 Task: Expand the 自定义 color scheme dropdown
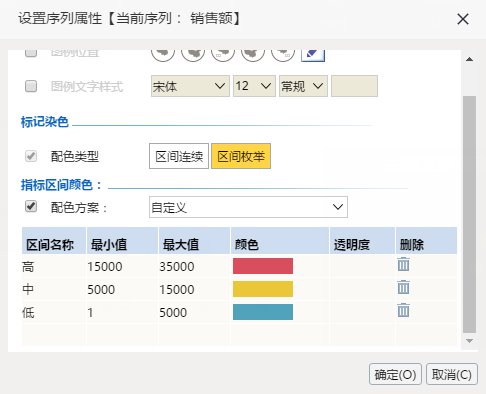pos(248,207)
